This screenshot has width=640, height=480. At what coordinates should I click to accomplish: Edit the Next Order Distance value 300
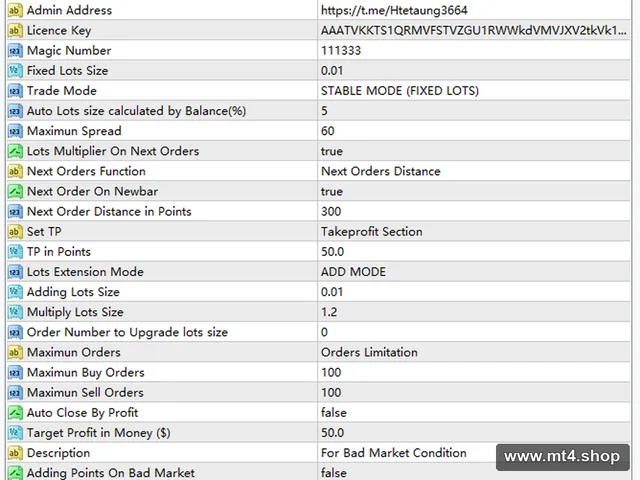pyautogui.click(x=474, y=211)
